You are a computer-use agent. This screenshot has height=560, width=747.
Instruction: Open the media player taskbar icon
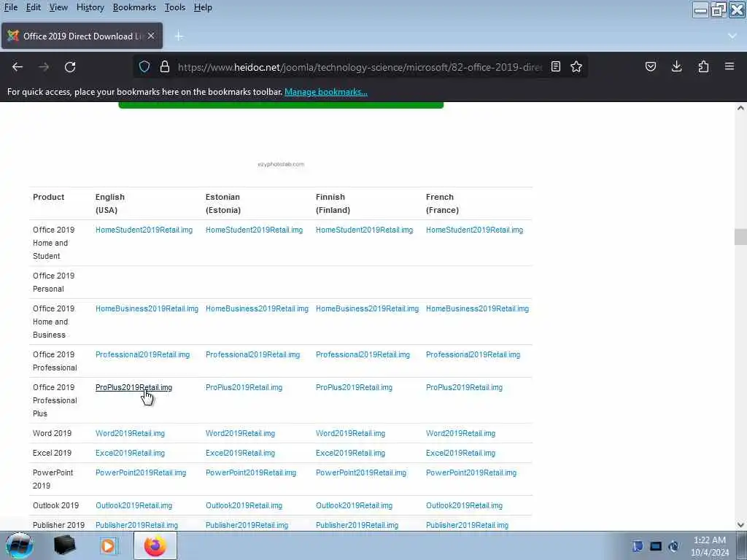108,545
